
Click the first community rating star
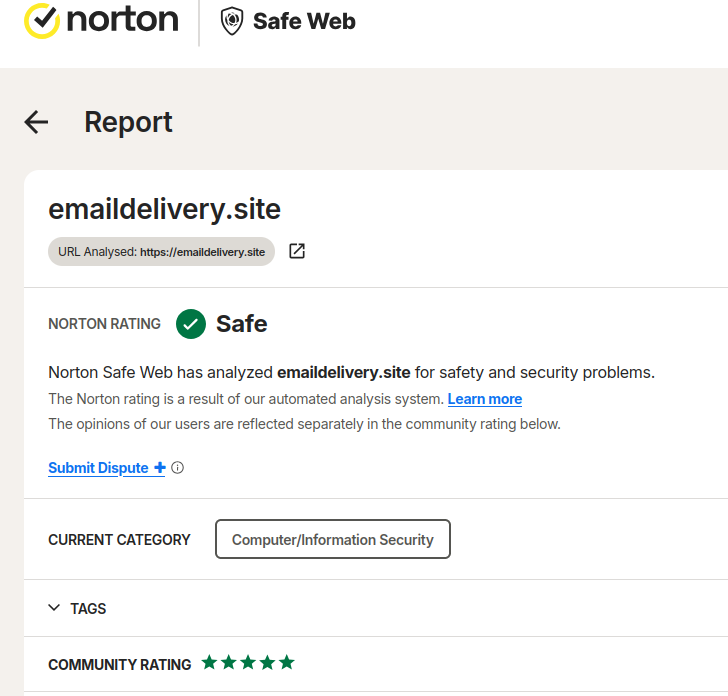209,662
